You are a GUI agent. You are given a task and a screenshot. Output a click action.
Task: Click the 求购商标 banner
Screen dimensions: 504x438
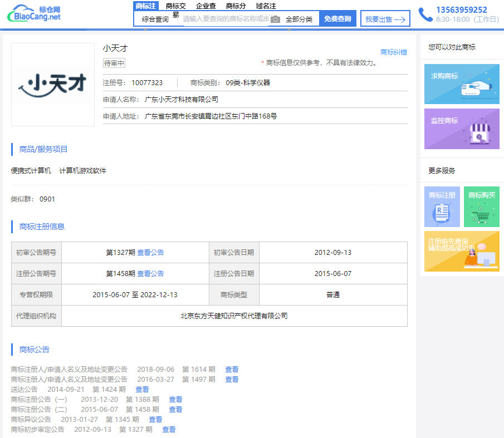[x=462, y=84]
